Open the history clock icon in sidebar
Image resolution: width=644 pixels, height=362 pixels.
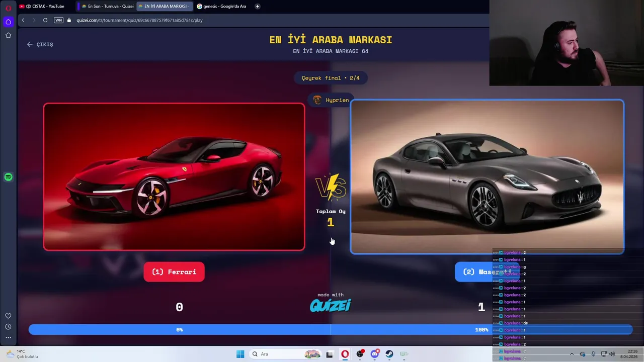click(x=8, y=327)
